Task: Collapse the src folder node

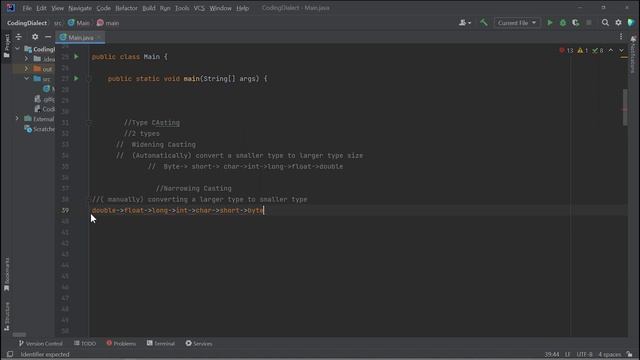Action: [27, 78]
